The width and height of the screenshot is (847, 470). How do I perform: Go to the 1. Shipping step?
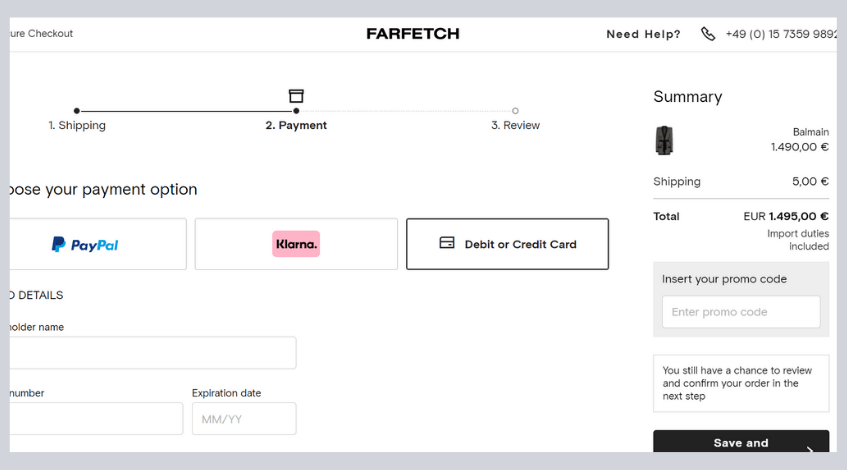tap(77, 125)
